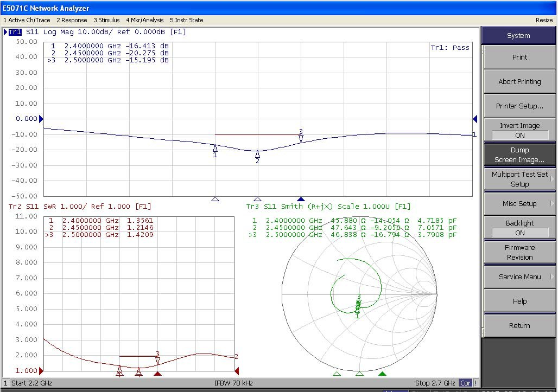Screen dimensions: 558x392
Task: Select marker 3 on the SWR trace
Action: (157, 360)
